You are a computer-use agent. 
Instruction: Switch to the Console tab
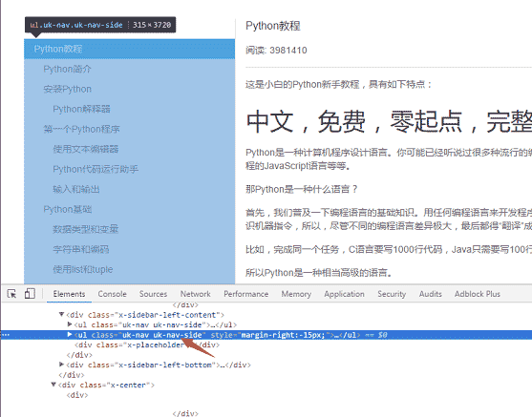113,294
